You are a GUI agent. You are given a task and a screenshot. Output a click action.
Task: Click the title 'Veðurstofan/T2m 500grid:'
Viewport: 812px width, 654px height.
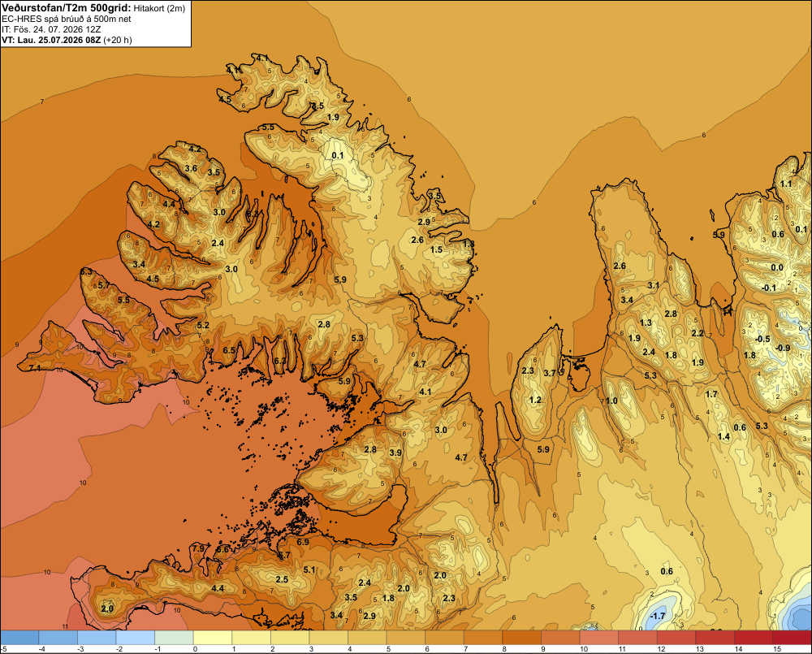coord(67,8)
